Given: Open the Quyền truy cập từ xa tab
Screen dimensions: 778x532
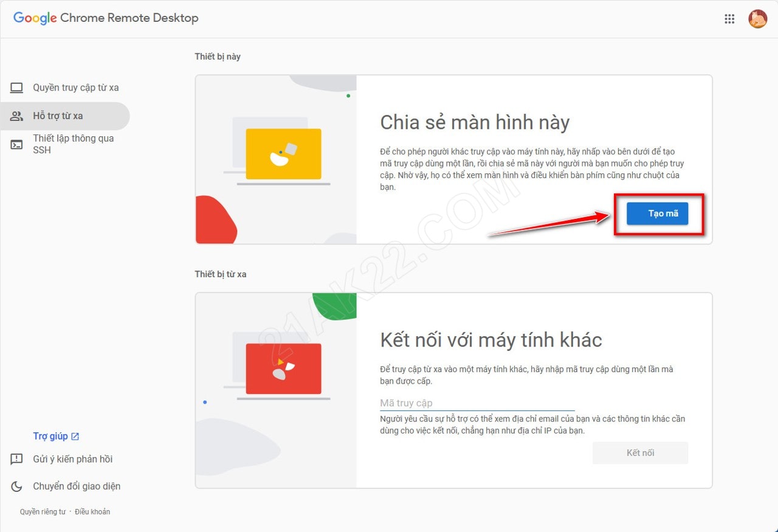Looking at the screenshot, I should (x=65, y=88).
